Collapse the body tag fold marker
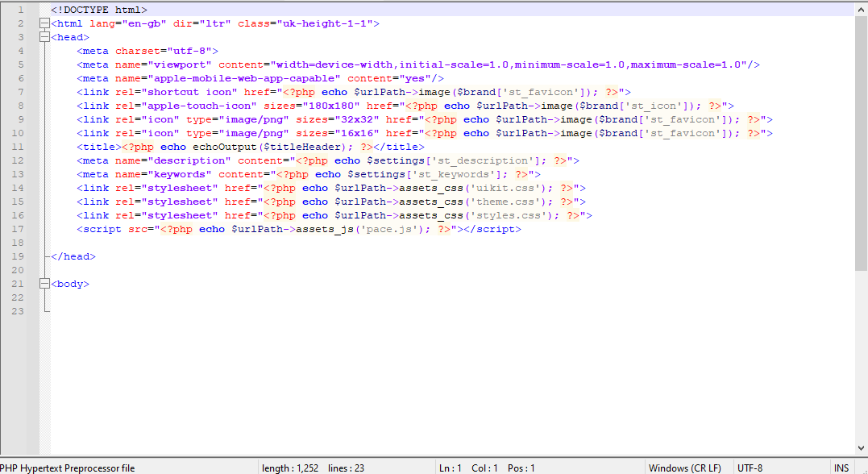The image size is (868, 474). click(x=44, y=284)
